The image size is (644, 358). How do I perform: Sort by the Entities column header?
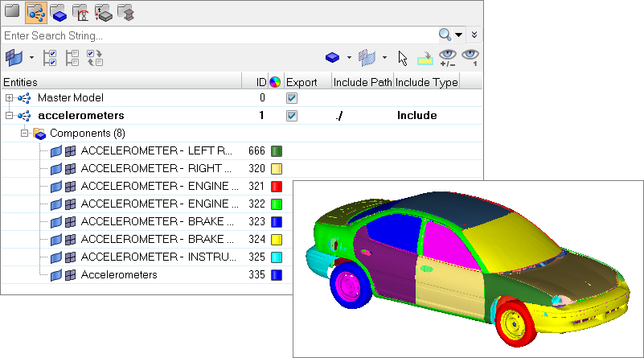pos(121,82)
